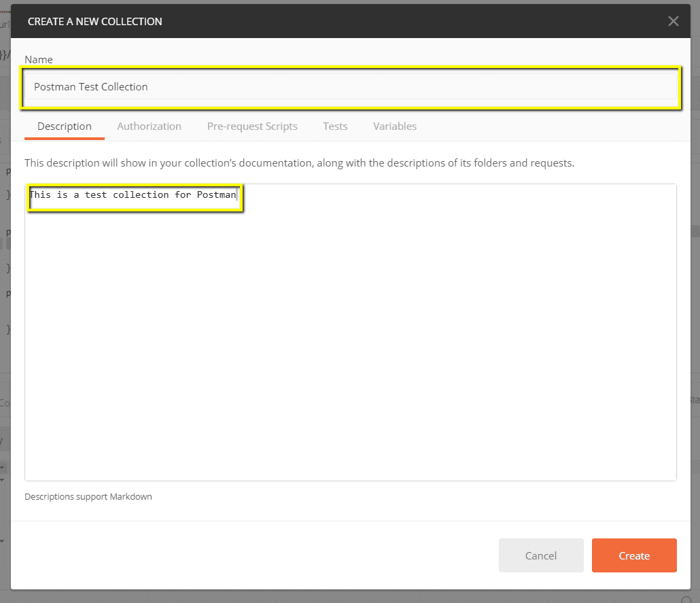700x603 pixels.
Task: Click the word 'Collection' in the Name field
Action: [x=124, y=87]
